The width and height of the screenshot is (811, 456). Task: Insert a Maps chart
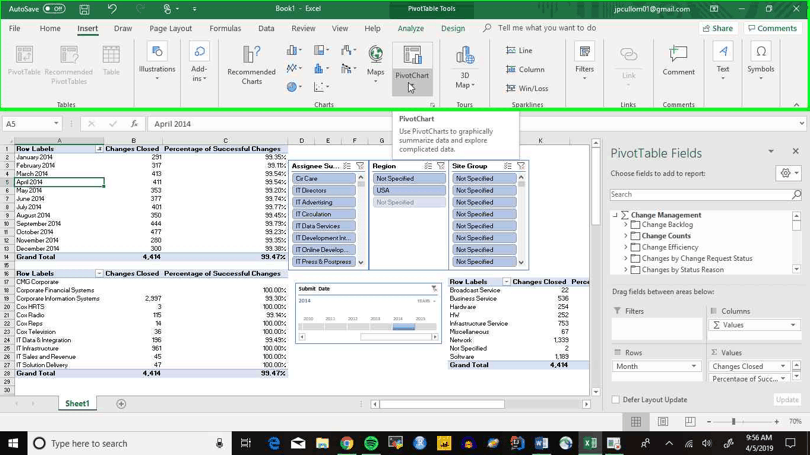[376, 64]
